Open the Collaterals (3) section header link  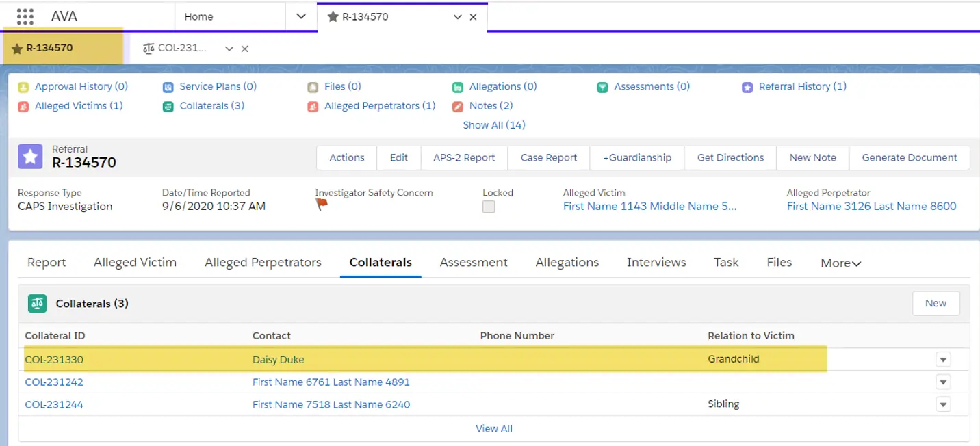coord(92,304)
